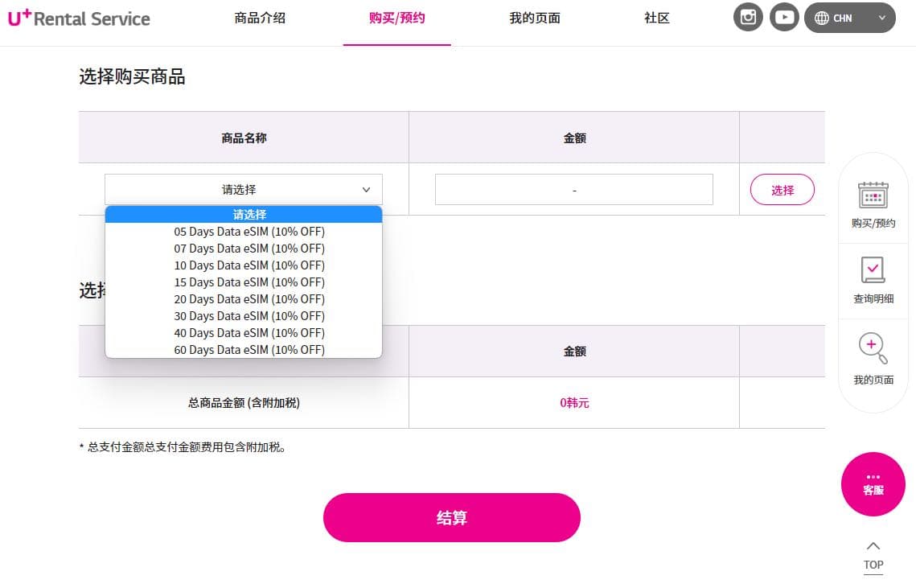Image resolution: width=916 pixels, height=588 pixels.
Task: Click the 金额 amount field
Action: pyautogui.click(x=573, y=189)
